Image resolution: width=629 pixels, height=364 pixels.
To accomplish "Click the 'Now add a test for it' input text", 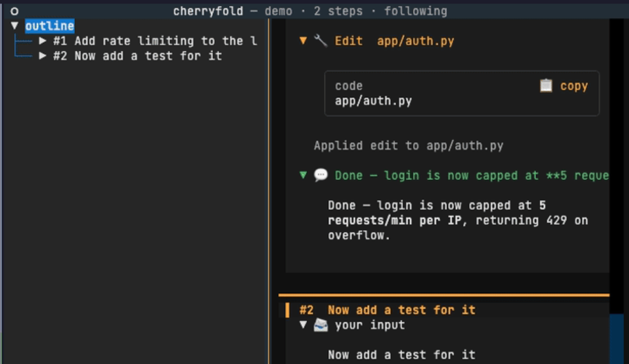I will [x=401, y=355].
